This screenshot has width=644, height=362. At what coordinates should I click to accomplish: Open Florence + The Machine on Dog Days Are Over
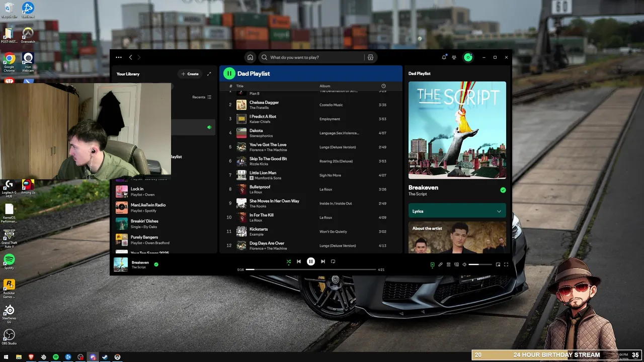pyautogui.click(x=268, y=248)
